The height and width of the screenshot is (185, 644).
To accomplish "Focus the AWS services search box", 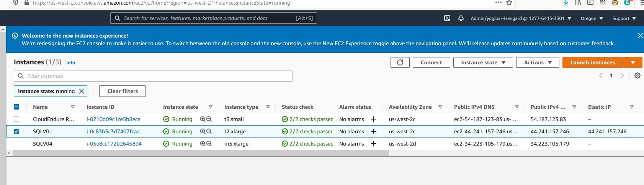I will click(x=214, y=18).
